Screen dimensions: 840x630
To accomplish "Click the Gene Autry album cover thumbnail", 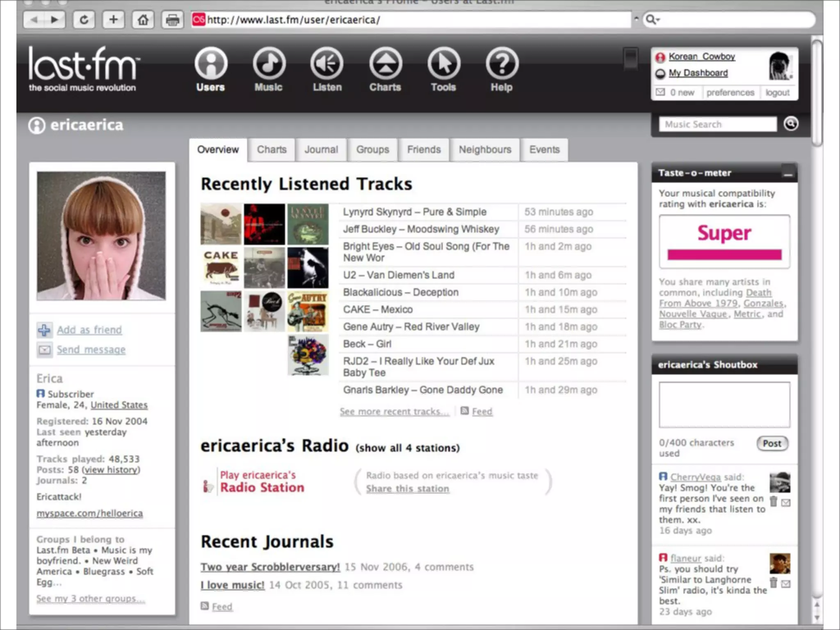I will click(x=308, y=311).
